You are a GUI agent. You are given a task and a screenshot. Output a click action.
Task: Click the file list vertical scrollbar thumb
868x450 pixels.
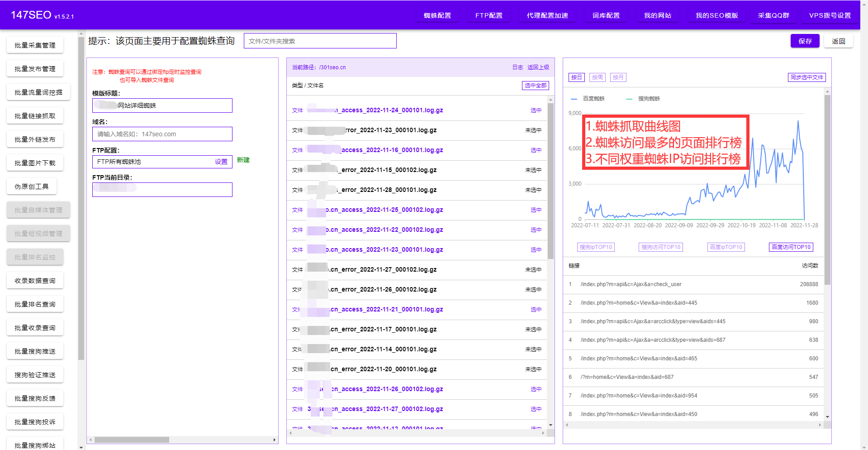coord(550,181)
